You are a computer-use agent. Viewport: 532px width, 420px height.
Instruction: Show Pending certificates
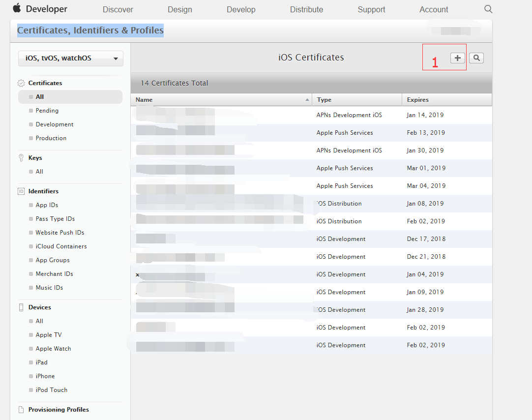coord(47,111)
